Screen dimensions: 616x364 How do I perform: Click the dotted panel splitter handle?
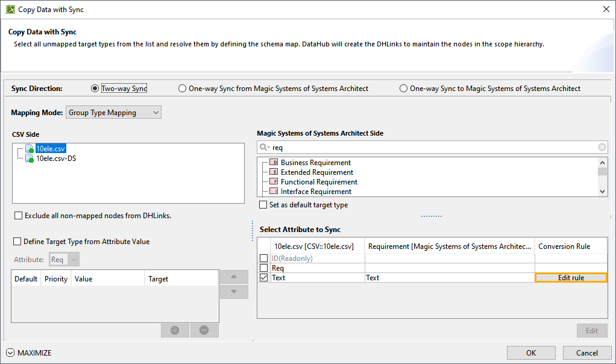pos(432,216)
